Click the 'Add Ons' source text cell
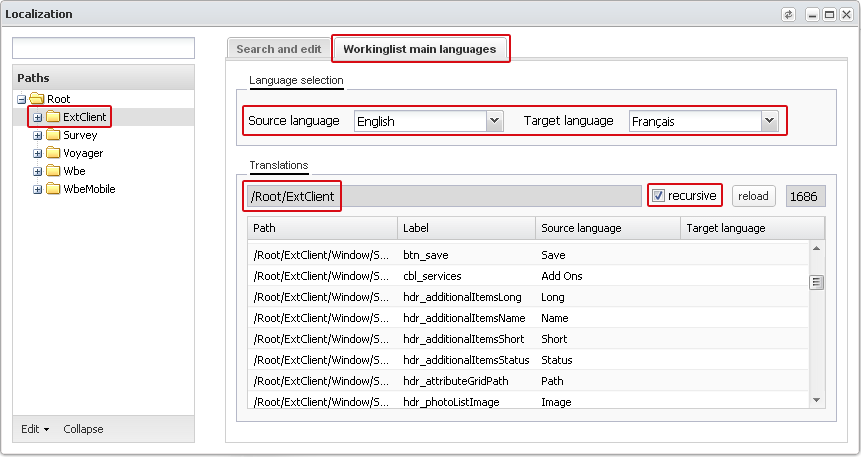This screenshot has width=861, height=457. click(x=562, y=276)
